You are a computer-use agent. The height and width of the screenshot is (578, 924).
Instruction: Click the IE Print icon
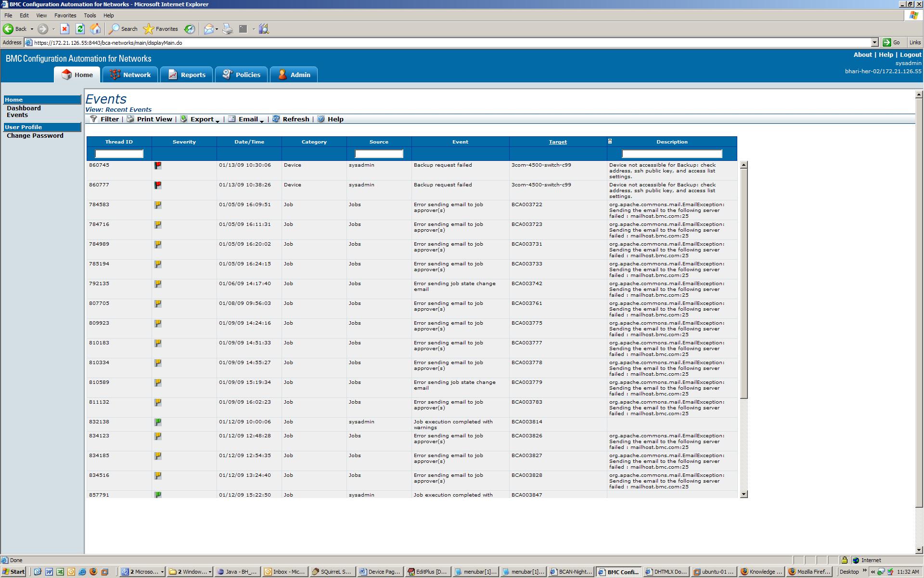[228, 29]
